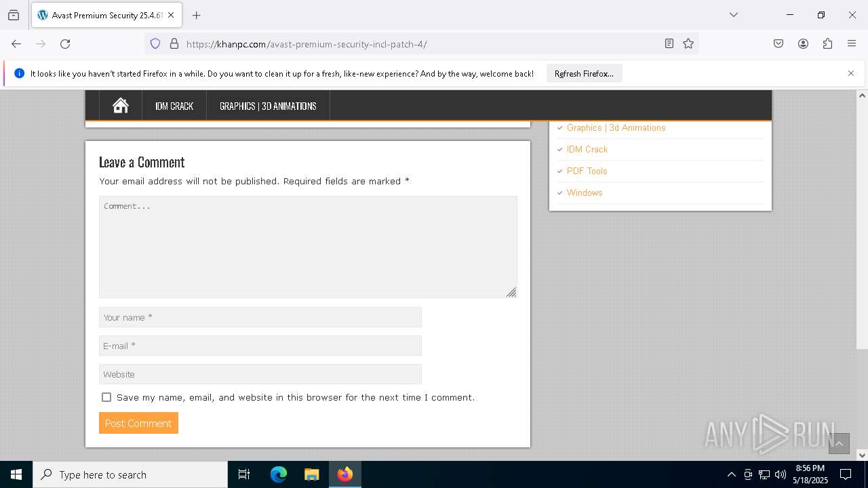Open Graphics | 3d Animations sidebar link
The image size is (868, 488).
(616, 127)
